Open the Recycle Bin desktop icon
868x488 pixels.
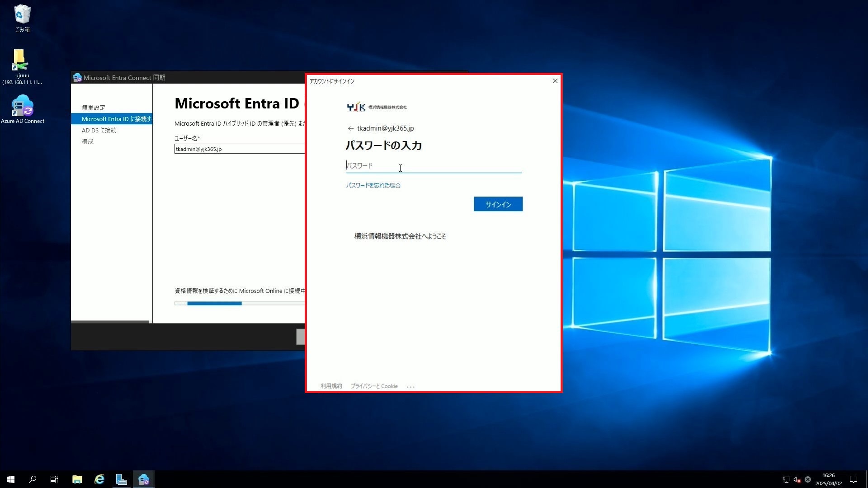tap(22, 18)
